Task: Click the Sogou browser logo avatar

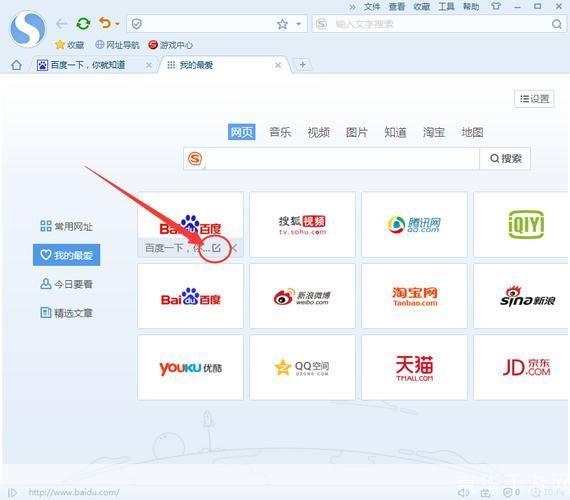Action: pos(28,28)
